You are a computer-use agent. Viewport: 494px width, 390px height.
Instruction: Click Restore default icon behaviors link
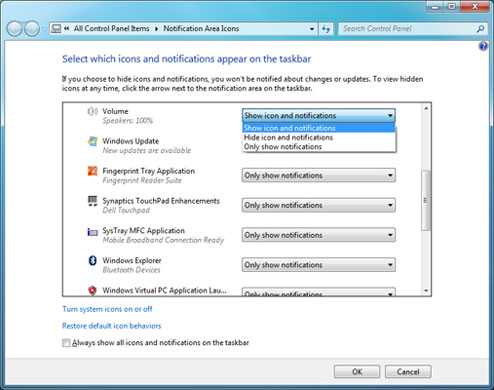click(112, 326)
